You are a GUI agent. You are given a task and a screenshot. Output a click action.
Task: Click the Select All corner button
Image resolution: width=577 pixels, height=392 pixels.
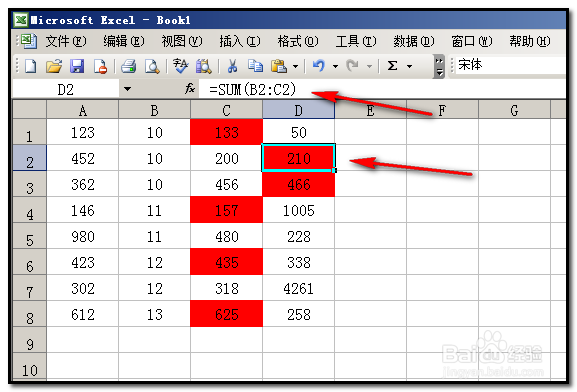pos(29,109)
